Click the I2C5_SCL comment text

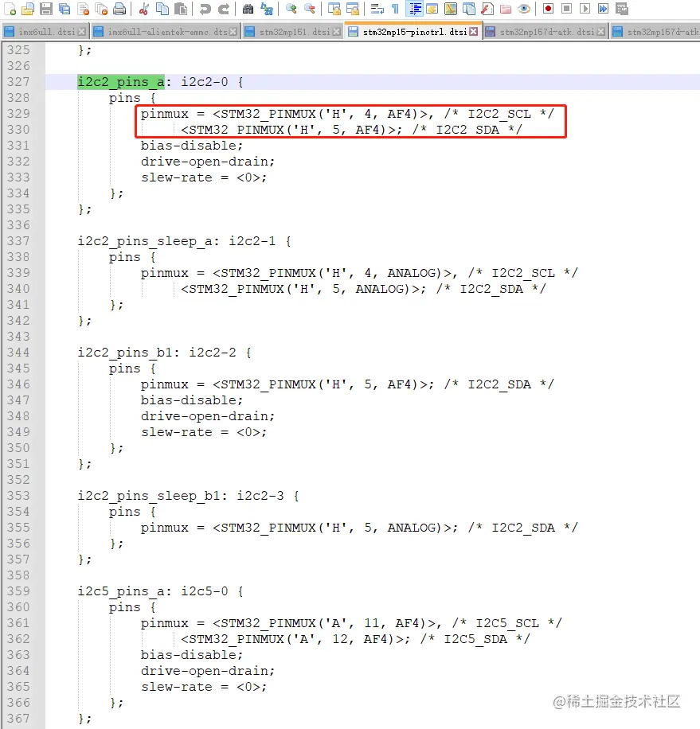[507, 623]
